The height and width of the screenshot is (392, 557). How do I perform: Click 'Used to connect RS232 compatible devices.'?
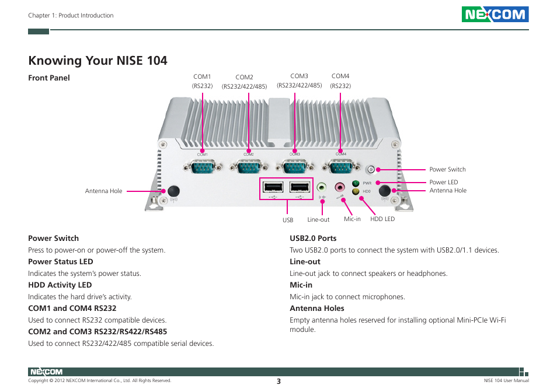pyautogui.click(x=98, y=320)
